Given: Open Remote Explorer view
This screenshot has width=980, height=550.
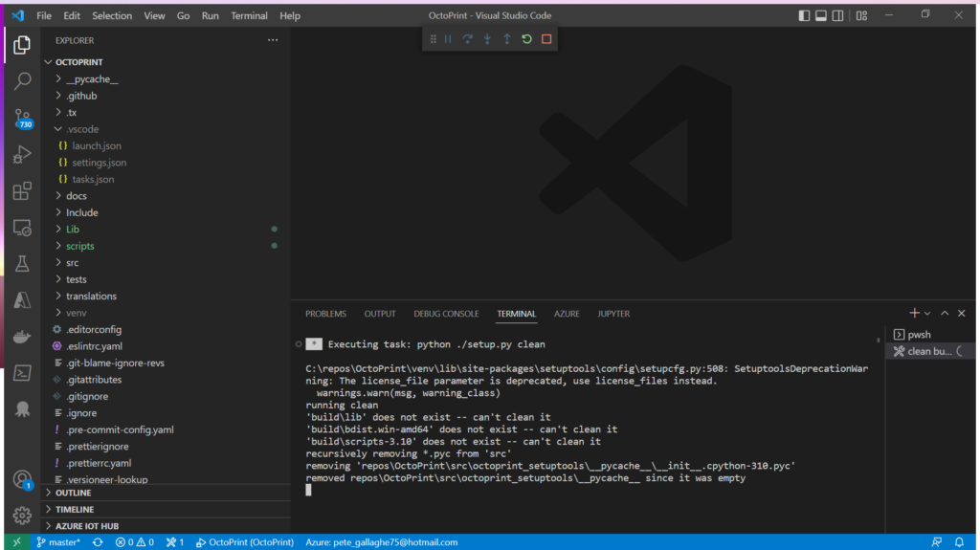Looking at the screenshot, I should point(22,228).
